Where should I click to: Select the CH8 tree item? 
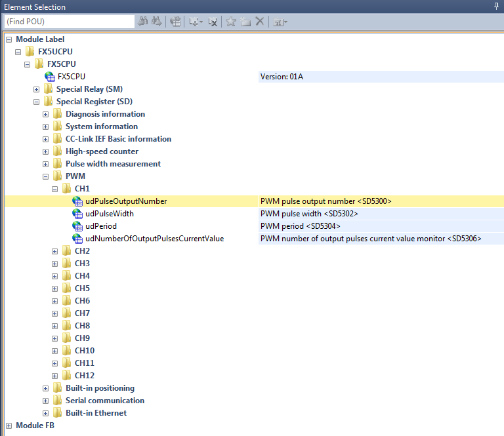[x=82, y=326]
